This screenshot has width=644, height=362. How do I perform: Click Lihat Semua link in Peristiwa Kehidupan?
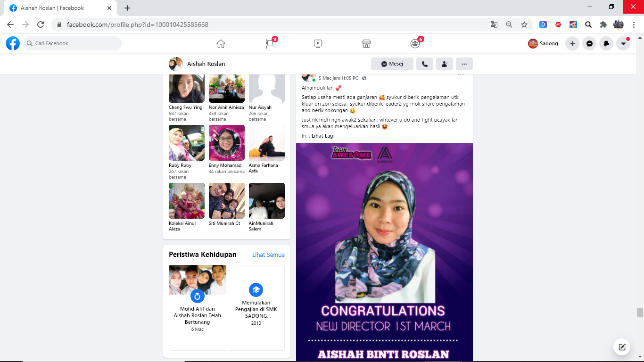pos(268,255)
